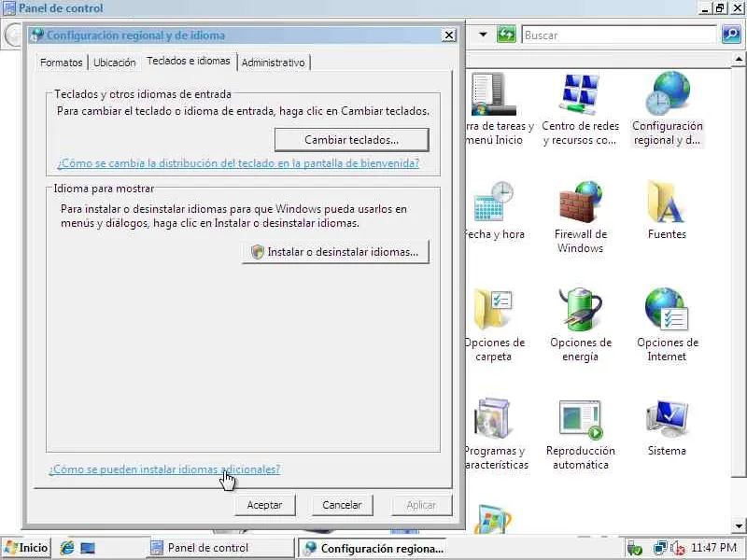Open the Fuentes folder icon
The image size is (747, 560).
[x=667, y=210]
